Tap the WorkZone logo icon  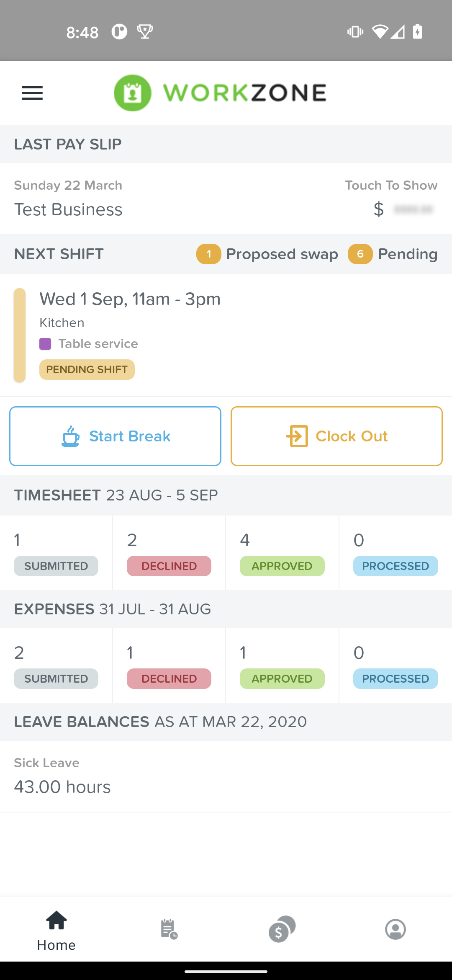tap(132, 93)
